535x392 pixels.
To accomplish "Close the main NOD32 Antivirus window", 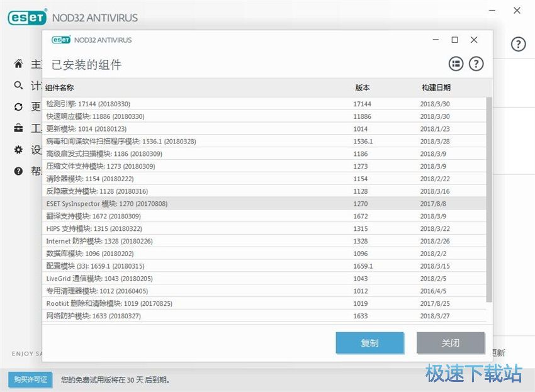I will [x=517, y=11].
